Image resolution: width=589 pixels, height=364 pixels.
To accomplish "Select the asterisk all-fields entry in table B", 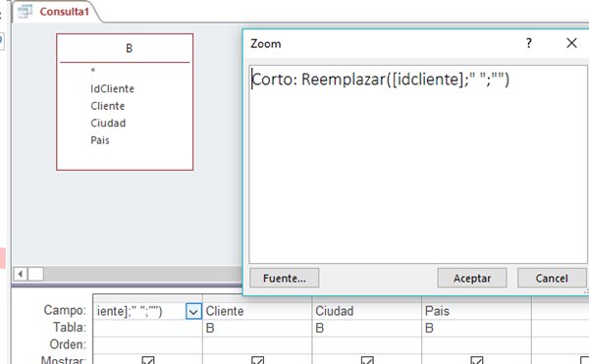I will tap(93, 71).
